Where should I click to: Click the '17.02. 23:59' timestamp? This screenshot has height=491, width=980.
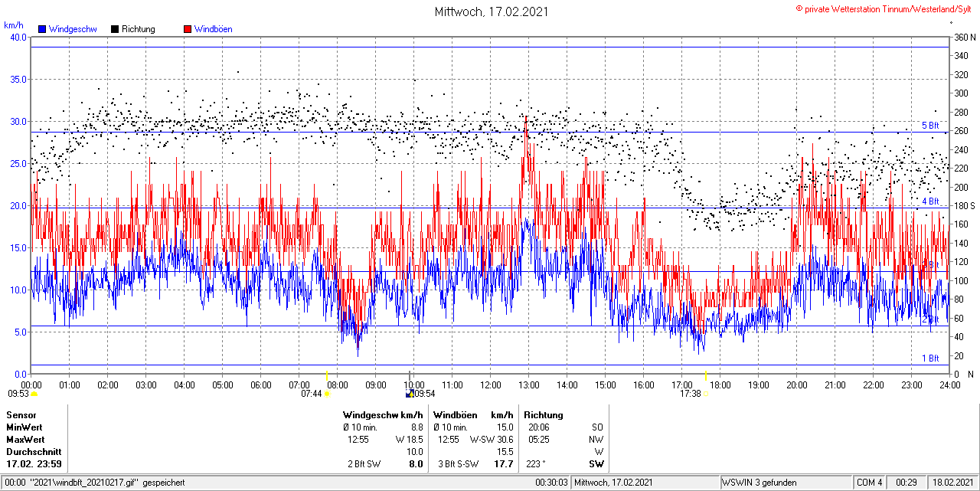click(x=34, y=464)
